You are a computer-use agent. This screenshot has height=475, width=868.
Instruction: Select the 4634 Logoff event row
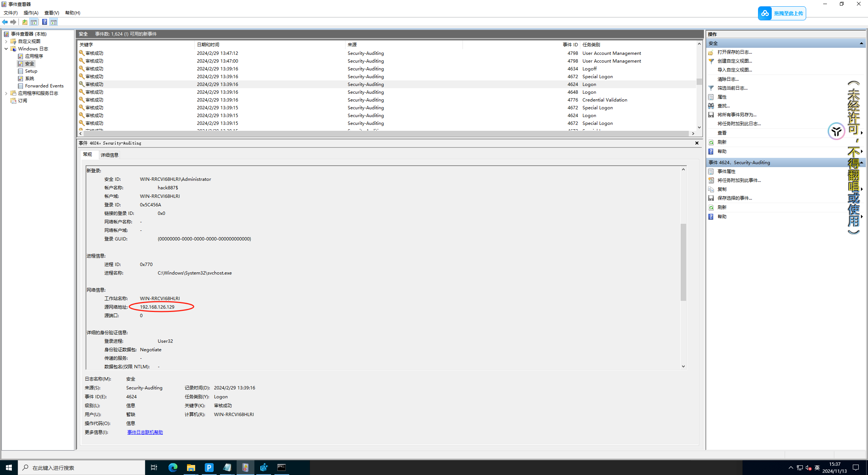(x=387, y=69)
